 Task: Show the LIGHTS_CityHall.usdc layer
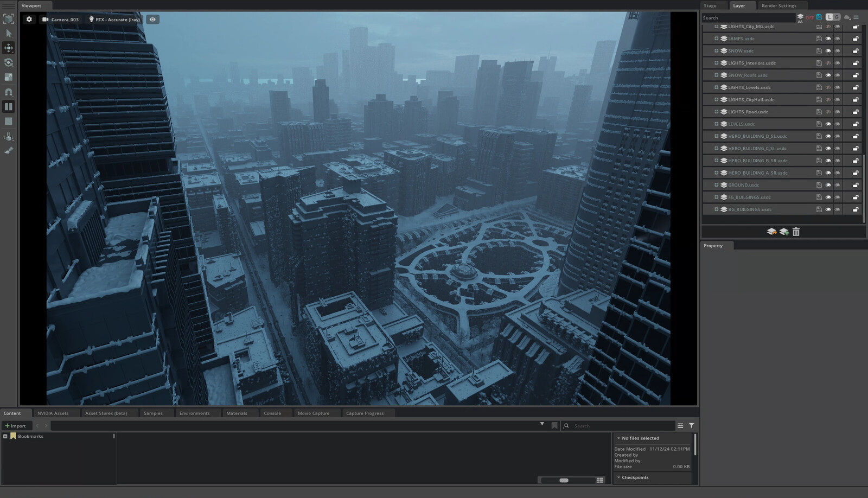pos(828,100)
